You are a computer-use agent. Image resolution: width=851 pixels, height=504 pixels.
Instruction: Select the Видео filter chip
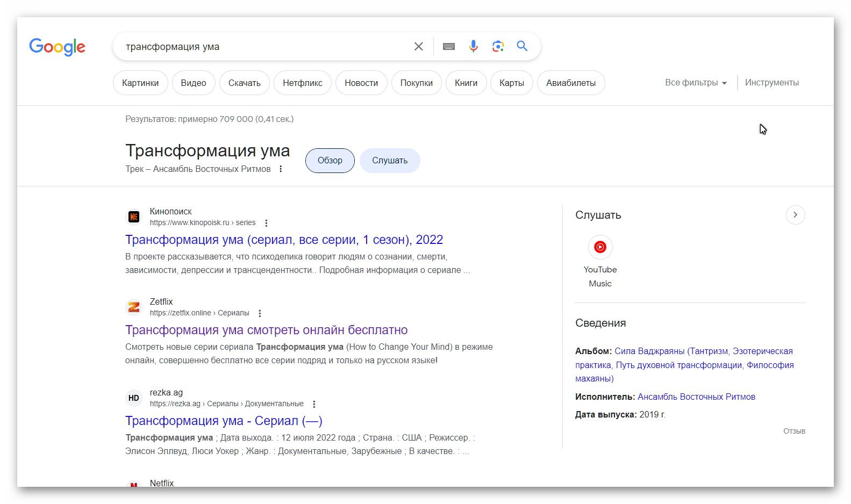pos(194,83)
